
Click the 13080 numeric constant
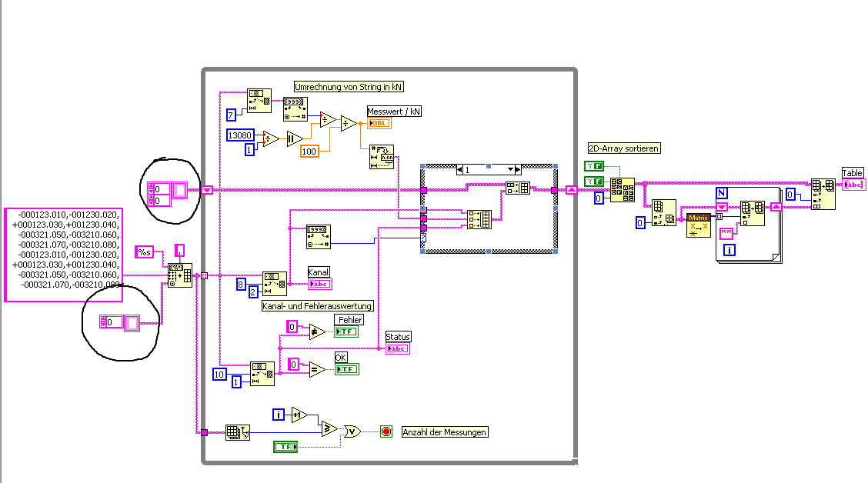tap(239, 135)
